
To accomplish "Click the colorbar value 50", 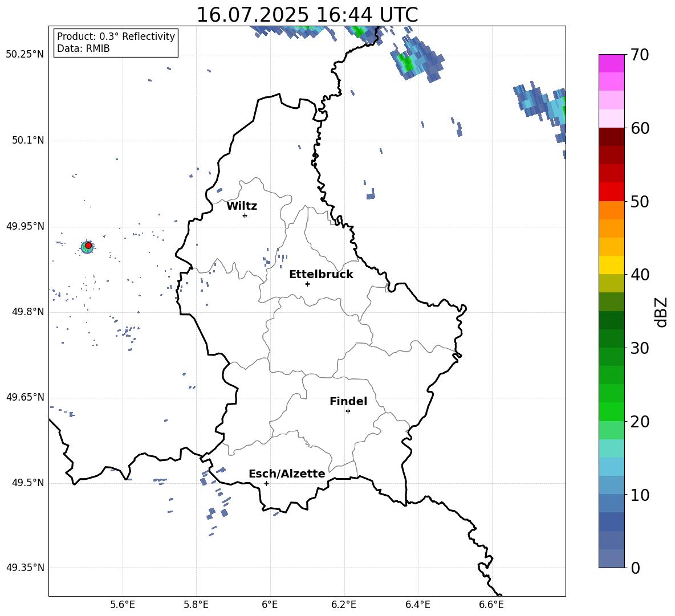I will pyautogui.click(x=640, y=202).
